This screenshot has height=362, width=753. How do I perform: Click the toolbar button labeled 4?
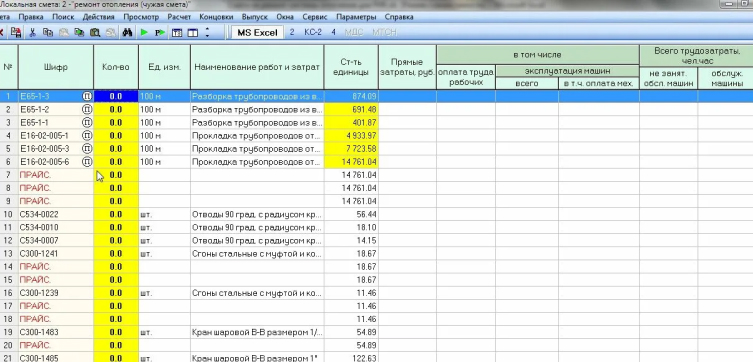click(333, 33)
